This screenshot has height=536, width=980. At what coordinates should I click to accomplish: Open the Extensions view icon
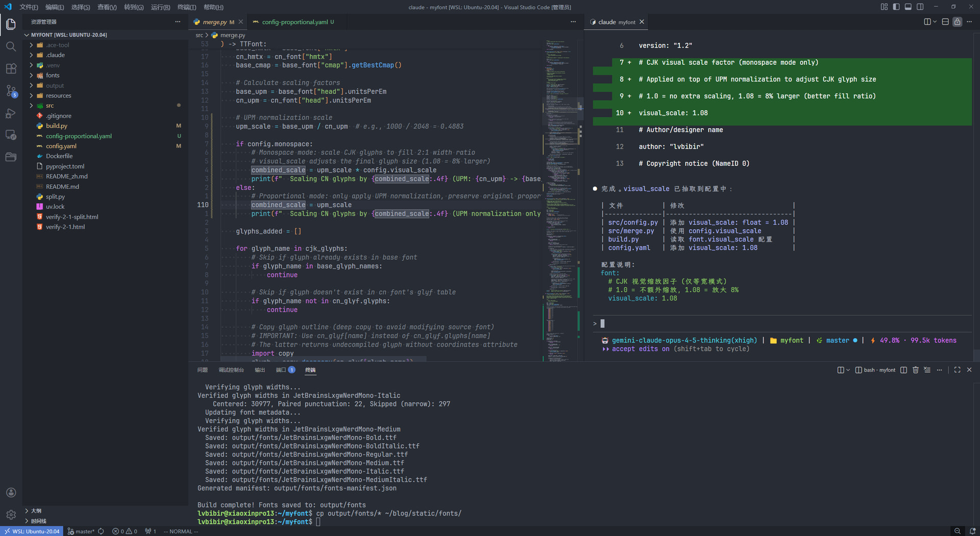point(11,68)
